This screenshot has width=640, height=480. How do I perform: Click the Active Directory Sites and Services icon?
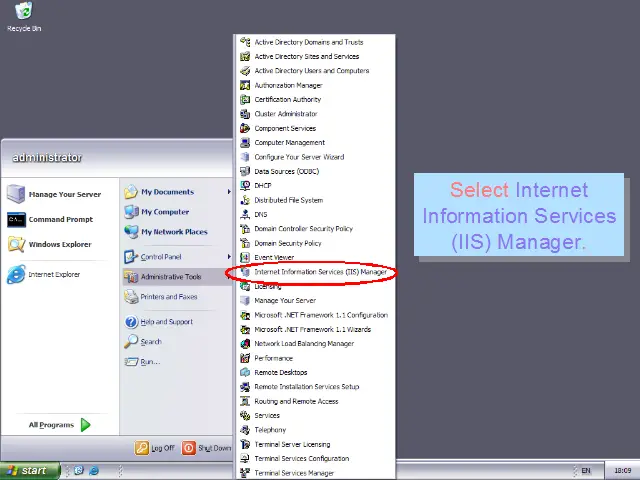pyautogui.click(x=245, y=56)
